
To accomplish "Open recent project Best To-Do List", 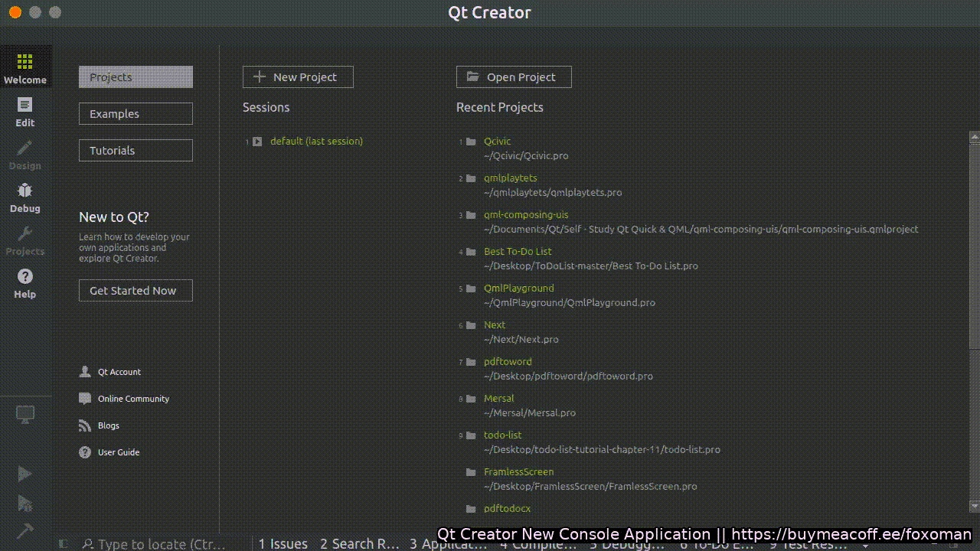I will tap(518, 251).
